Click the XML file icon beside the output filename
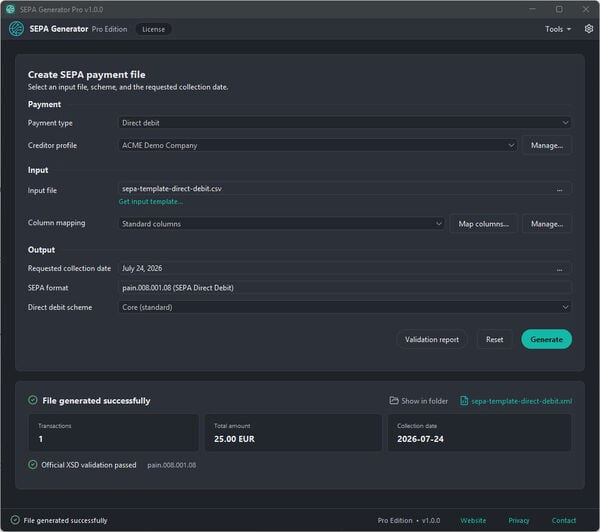600x532 pixels. point(464,401)
